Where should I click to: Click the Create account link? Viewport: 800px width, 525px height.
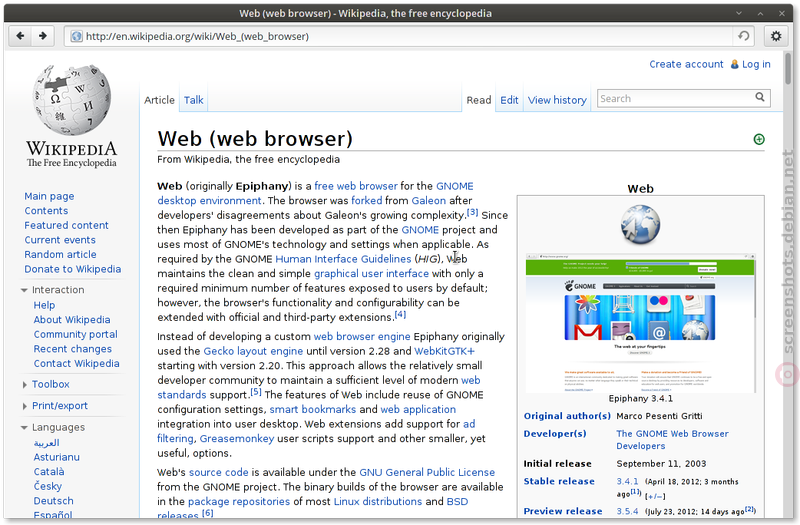[686, 64]
